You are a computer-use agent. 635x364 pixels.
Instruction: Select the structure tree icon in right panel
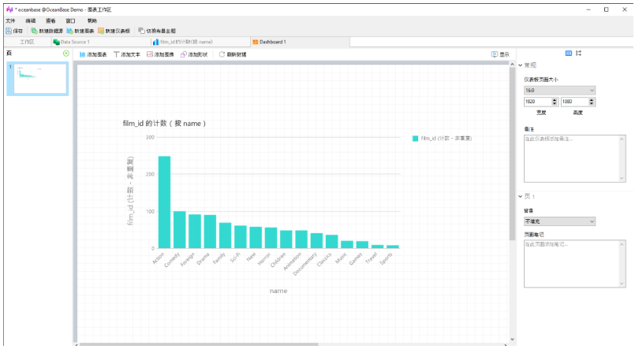pyautogui.click(x=579, y=53)
